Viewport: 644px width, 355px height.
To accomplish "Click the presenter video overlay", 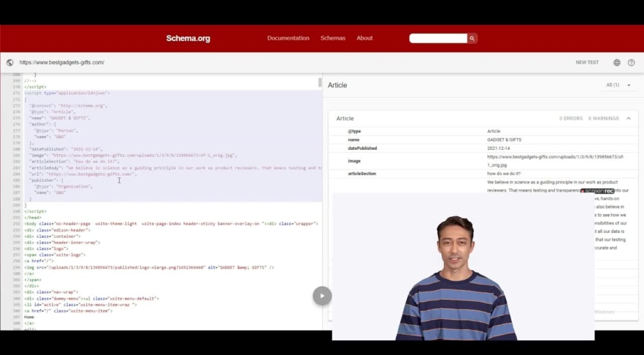I will [x=463, y=266].
